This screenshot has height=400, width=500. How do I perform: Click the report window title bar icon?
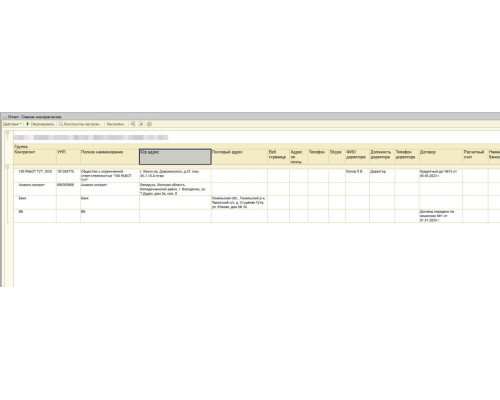4,117
